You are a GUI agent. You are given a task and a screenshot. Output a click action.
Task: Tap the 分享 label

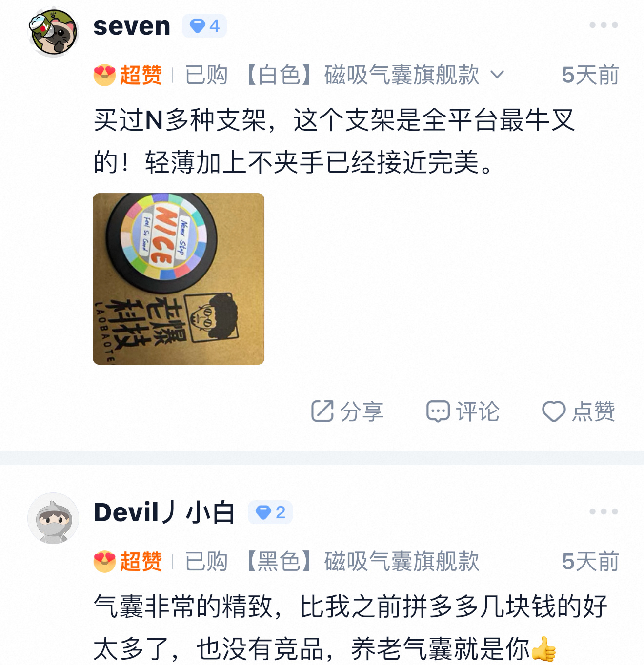coord(362,411)
